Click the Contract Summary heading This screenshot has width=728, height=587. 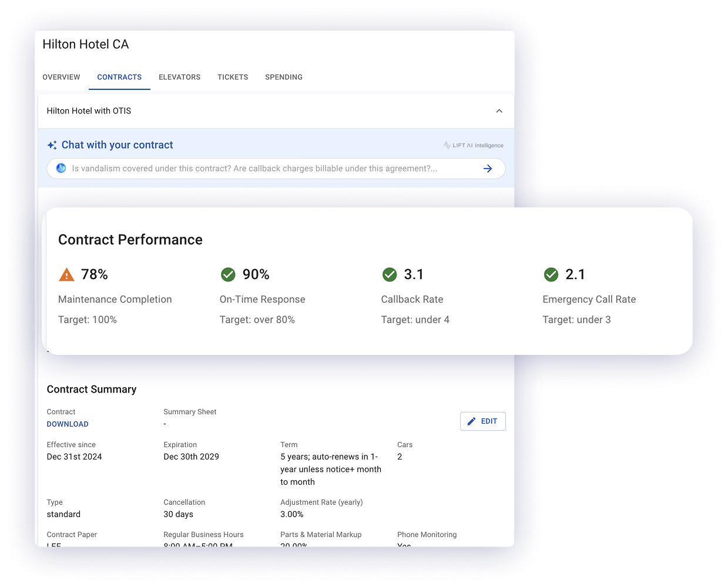pyautogui.click(x=92, y=390)
